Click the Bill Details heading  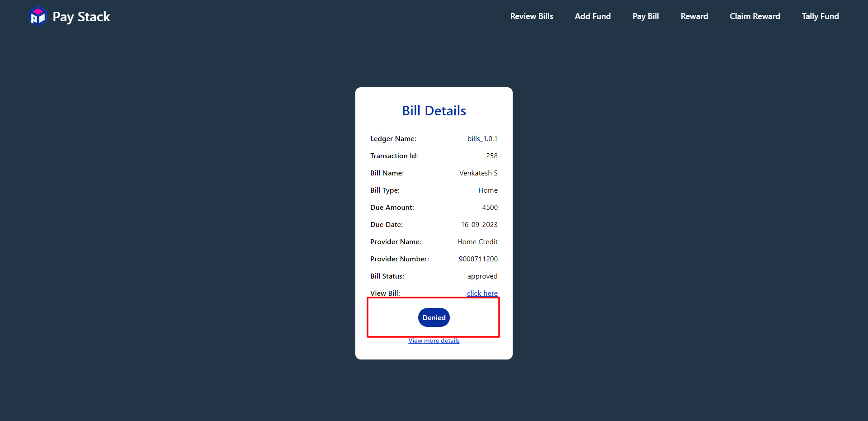point(434,111)
